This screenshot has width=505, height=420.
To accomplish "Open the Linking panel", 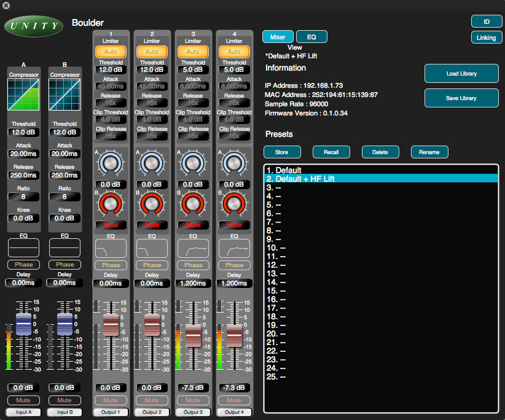I will click(486, 37).
